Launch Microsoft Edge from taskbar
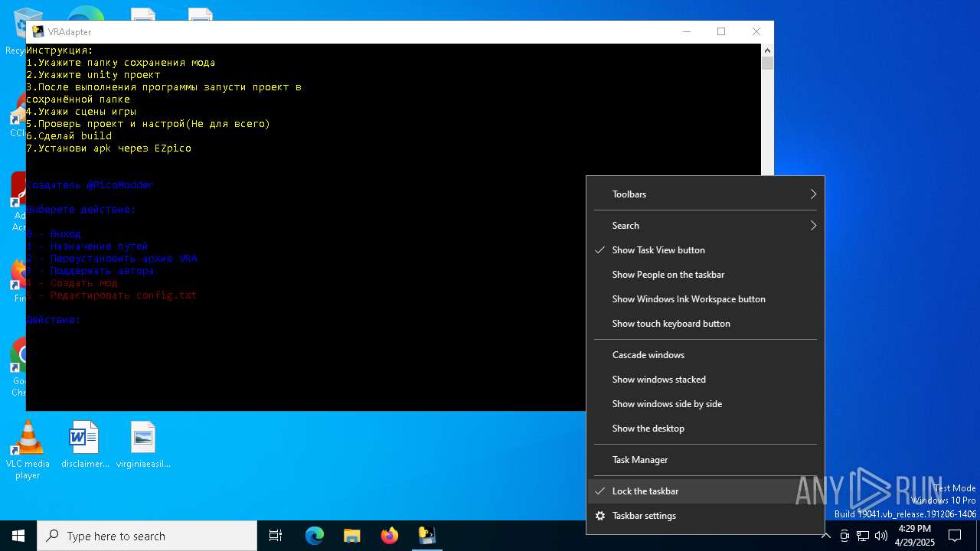Viewport: 980px width, 551px height. coord(315,536)
